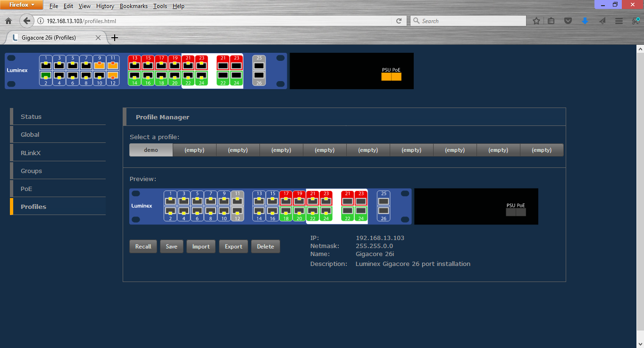Go to the Status page in sidebar

coord(58,116)
